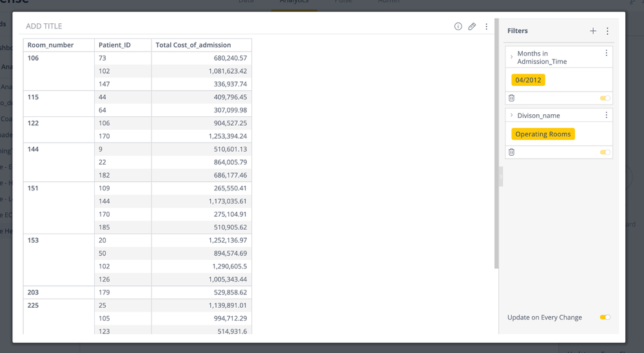This screenshot has height=353, width=644.
Task: Expand the Divison_name filter chevron
Action: 512,116
